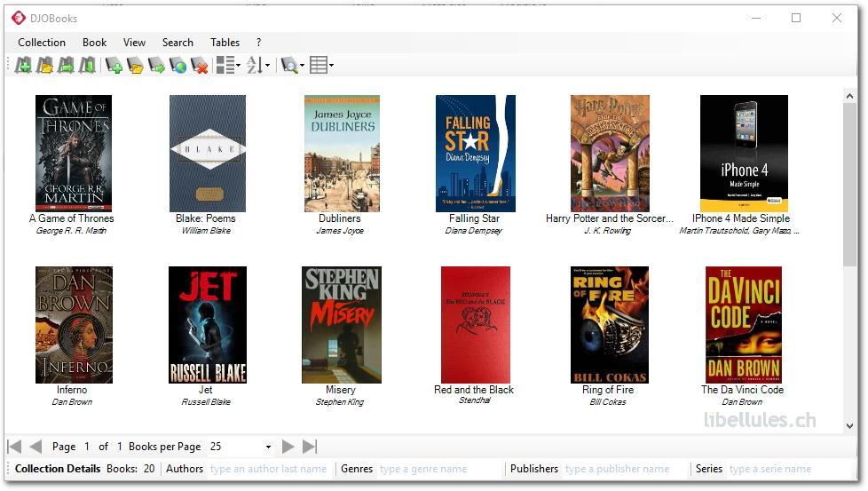Open the search options dropdown arrow
The width and height of the screenshot is (868, 491).
303,66
